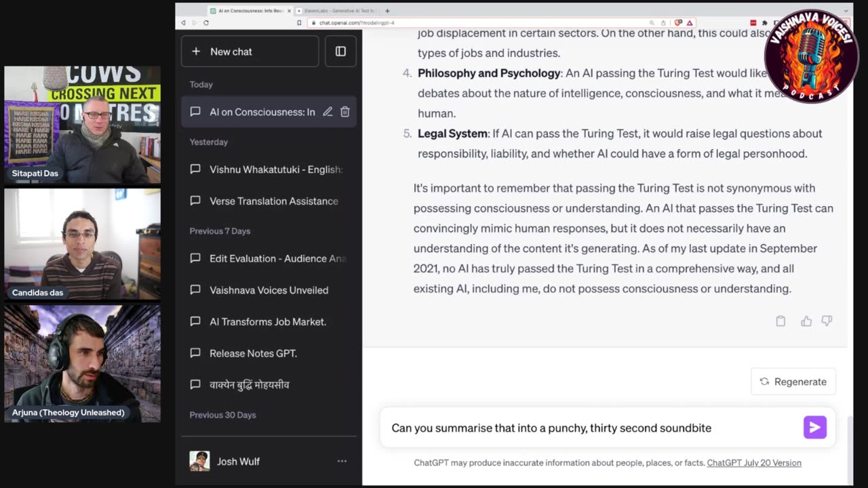
Task: Open Vaishnava Voices Unveiled chat
Action: (x=269, y=290)
